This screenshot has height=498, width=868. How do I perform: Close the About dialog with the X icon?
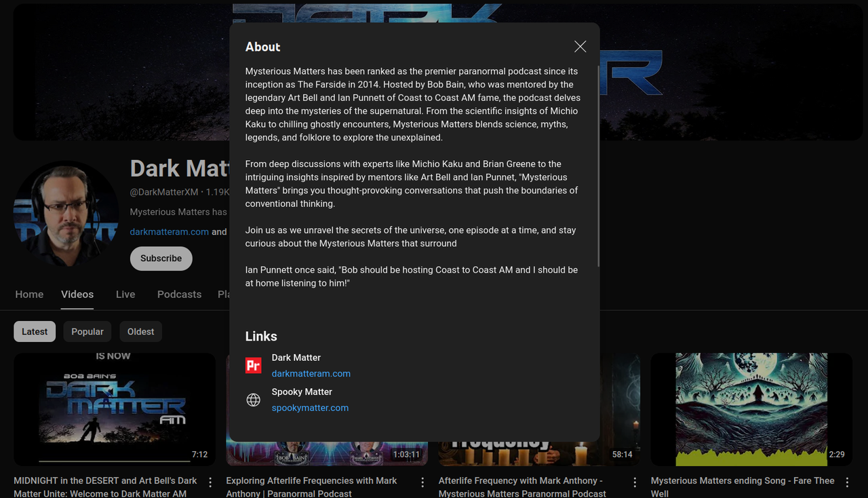580,46
